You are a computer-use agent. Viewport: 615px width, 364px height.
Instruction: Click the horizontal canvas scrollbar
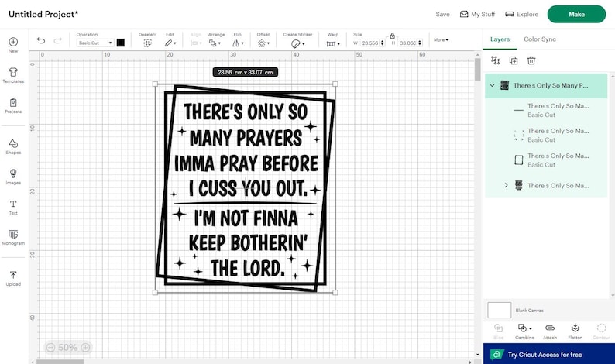point(60,362)
